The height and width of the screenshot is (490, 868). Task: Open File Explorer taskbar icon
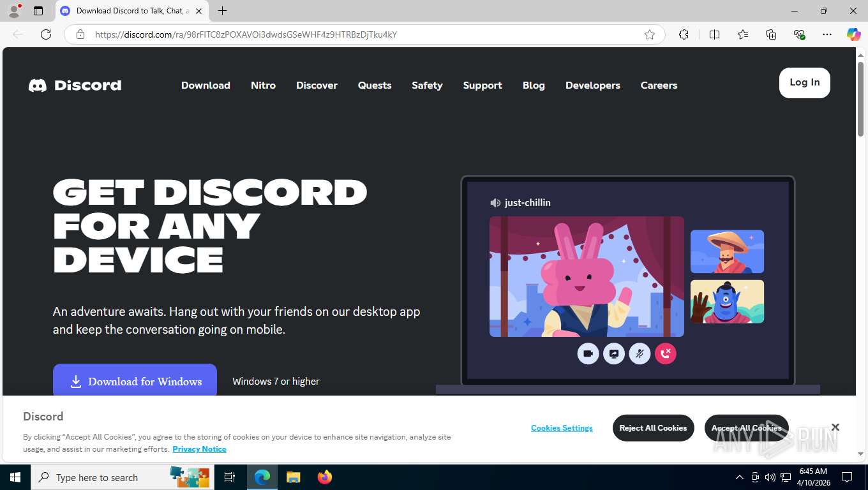[x=293, y=477]
